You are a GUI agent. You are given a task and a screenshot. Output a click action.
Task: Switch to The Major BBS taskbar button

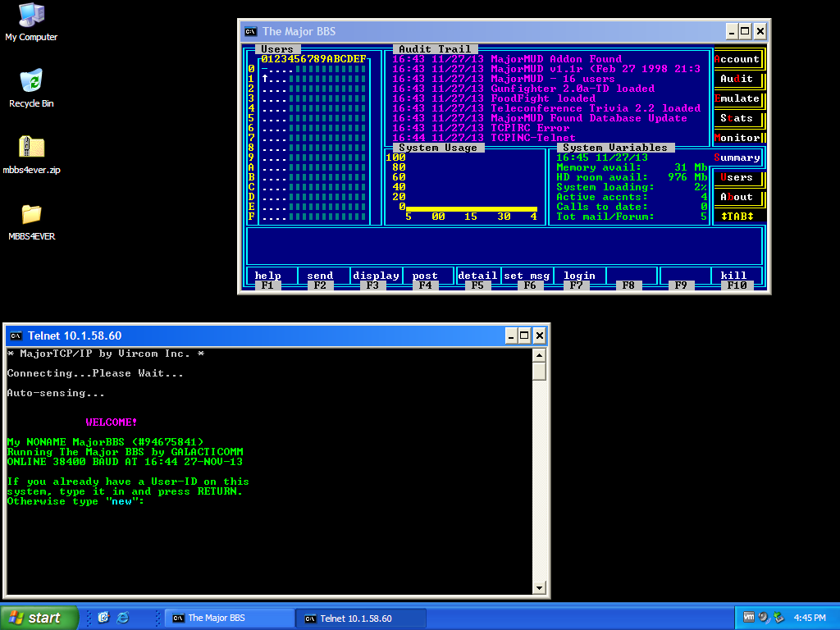coord(229,618)
